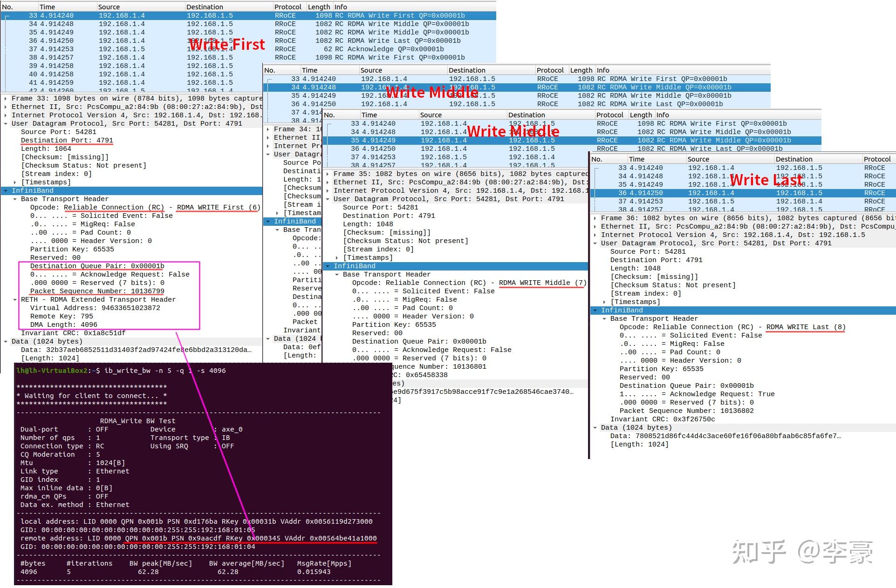Image resolution: width=896 pixels, height=588 pixels.
Task: Select Acknowledge Request: True line in Frame 36
Action: pos(697,394)
